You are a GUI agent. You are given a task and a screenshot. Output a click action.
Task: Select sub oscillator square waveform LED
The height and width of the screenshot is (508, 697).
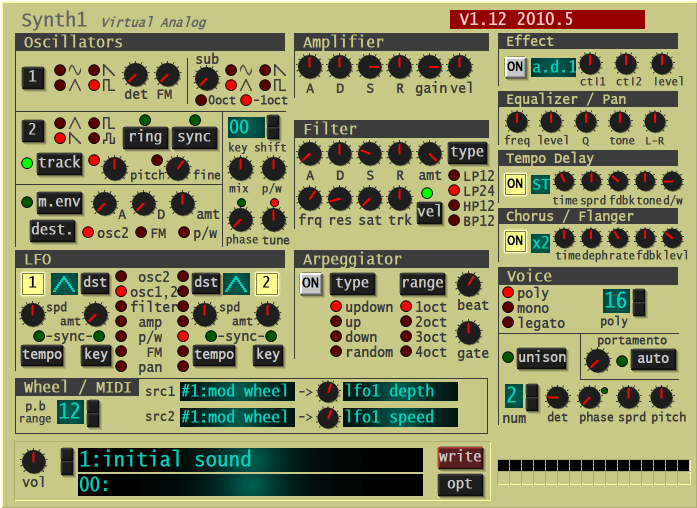[265, 85]
